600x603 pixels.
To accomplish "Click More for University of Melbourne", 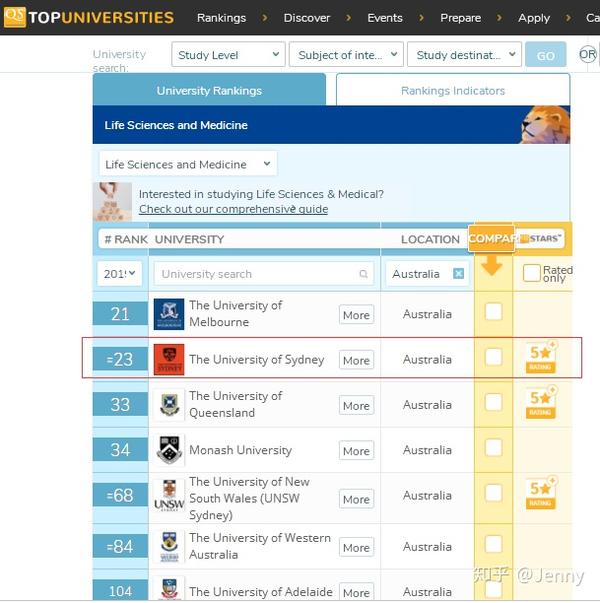I will 356,315.
